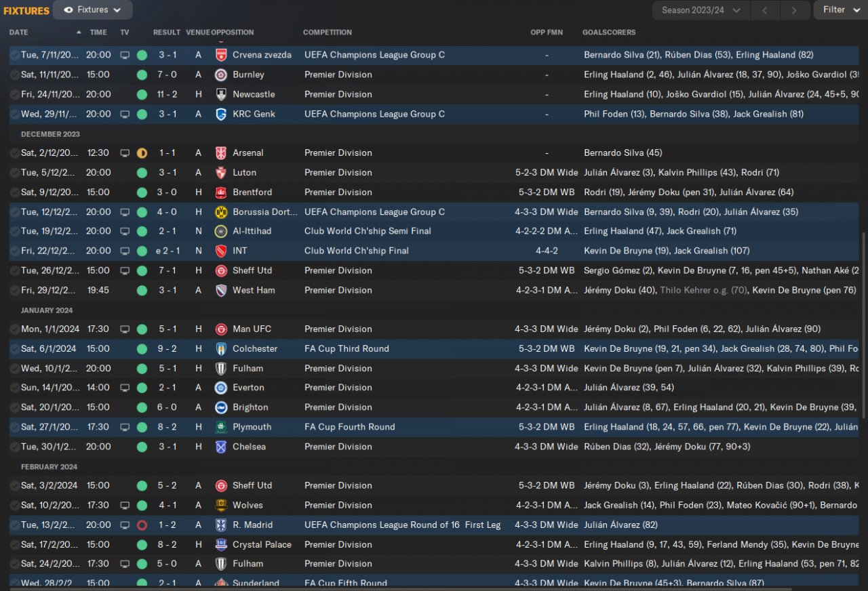Click the red loss indicator for R. Madrid match

click(142, 525)
